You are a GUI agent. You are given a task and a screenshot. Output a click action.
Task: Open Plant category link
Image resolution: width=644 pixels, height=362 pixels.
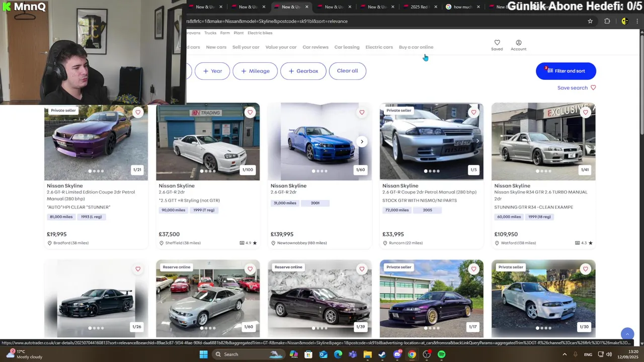(x=238, y=33)
